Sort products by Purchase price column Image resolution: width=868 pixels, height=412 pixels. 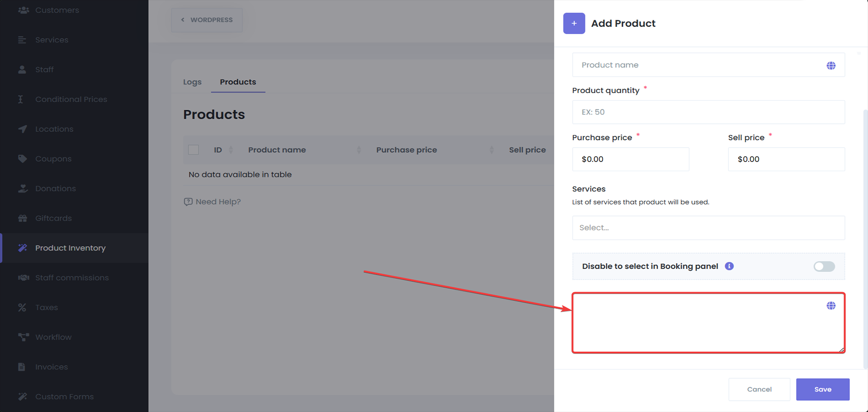[x=406, y=150]
